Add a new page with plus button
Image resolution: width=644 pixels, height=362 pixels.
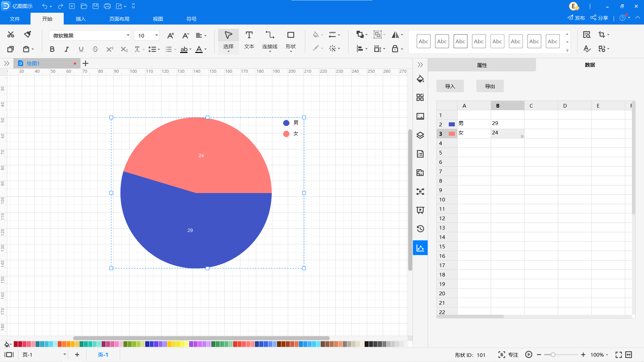[x=77, y=355]
